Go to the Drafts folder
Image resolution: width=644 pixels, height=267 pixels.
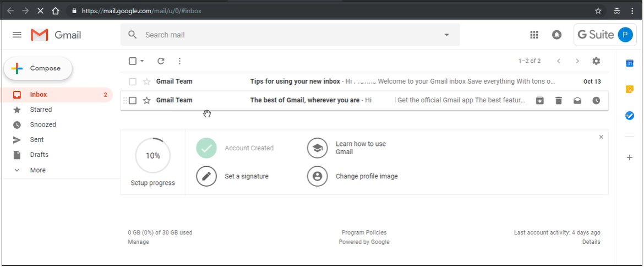coord(39,155)
